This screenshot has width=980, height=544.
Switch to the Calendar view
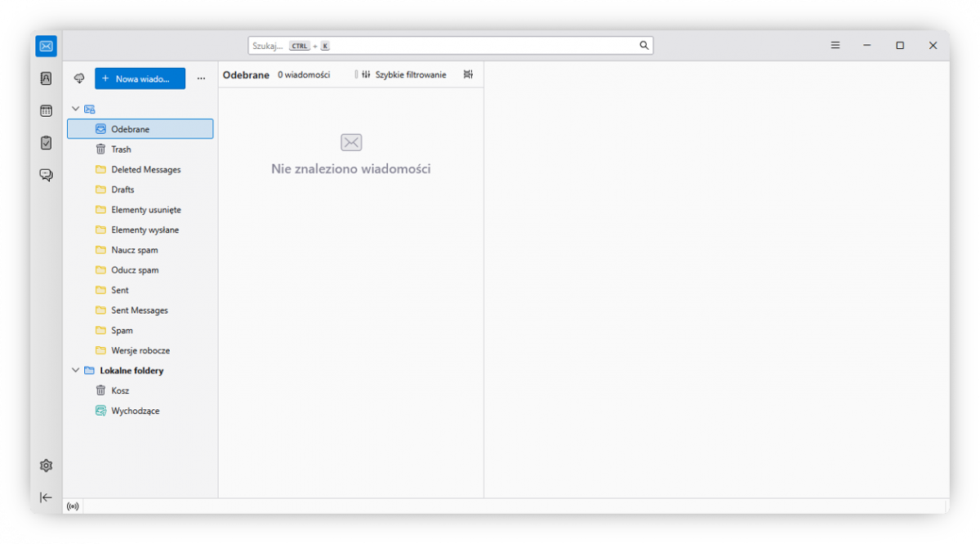[46, 110]
